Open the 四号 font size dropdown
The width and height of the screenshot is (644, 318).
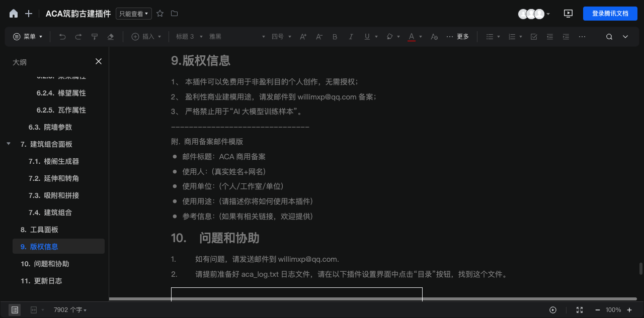coord(281,37)
